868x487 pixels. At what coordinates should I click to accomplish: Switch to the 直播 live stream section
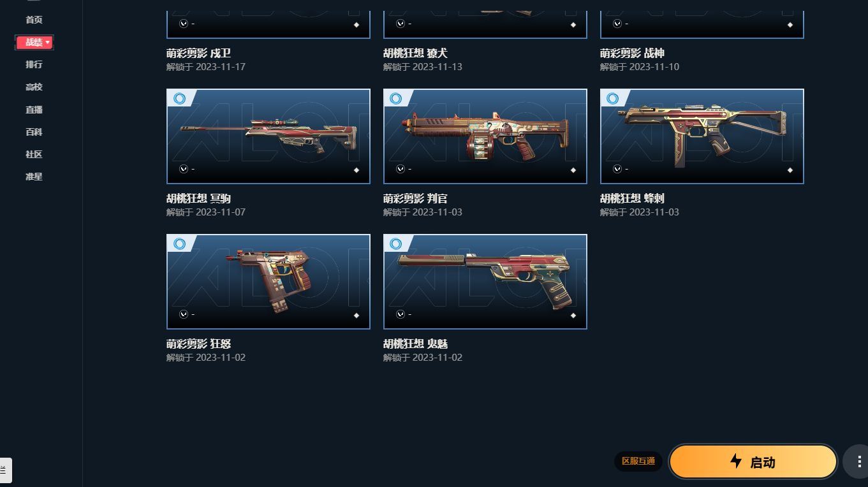pos(34,110)
